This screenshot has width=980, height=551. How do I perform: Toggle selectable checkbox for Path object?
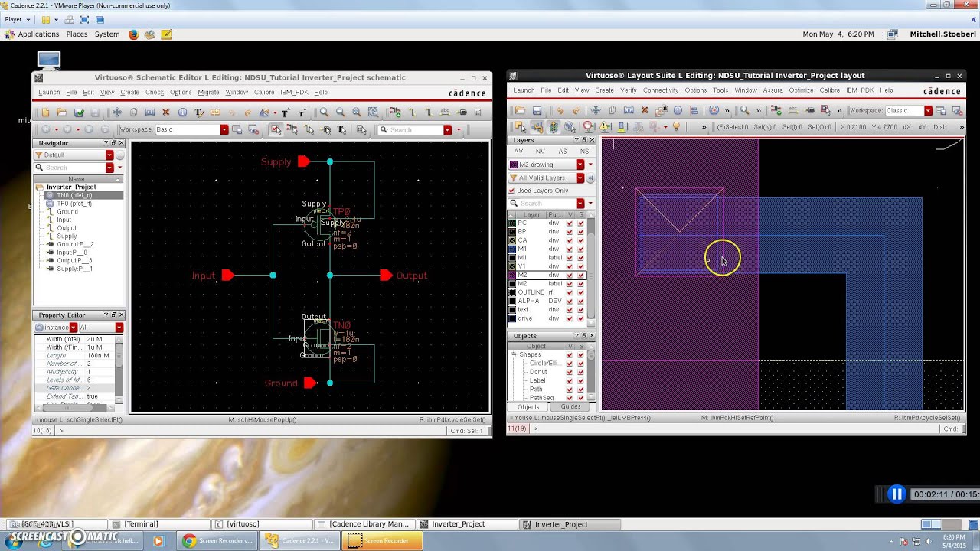click(x=580, y=390)
